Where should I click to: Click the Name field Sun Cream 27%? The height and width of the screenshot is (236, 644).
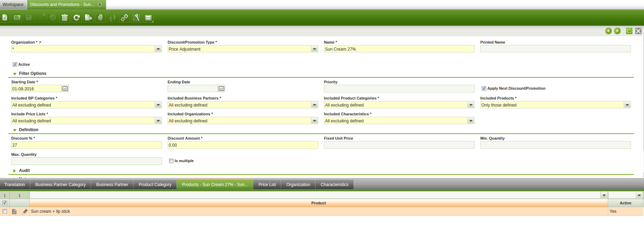(399, 49)
